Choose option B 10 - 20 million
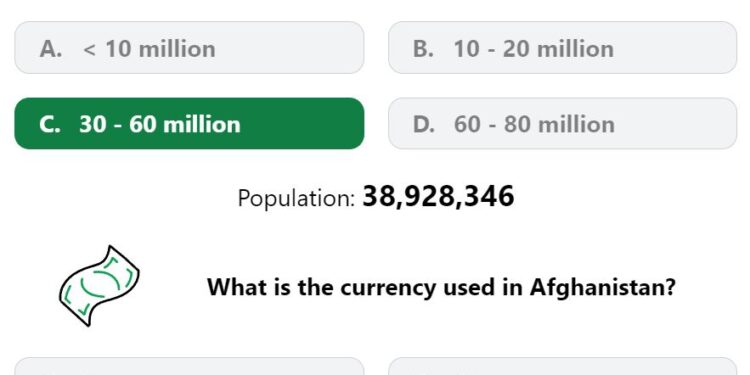 point(562,48)
